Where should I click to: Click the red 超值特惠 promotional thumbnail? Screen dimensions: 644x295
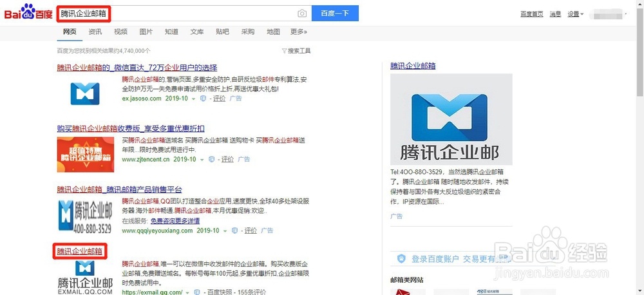[x=86, y=154]
